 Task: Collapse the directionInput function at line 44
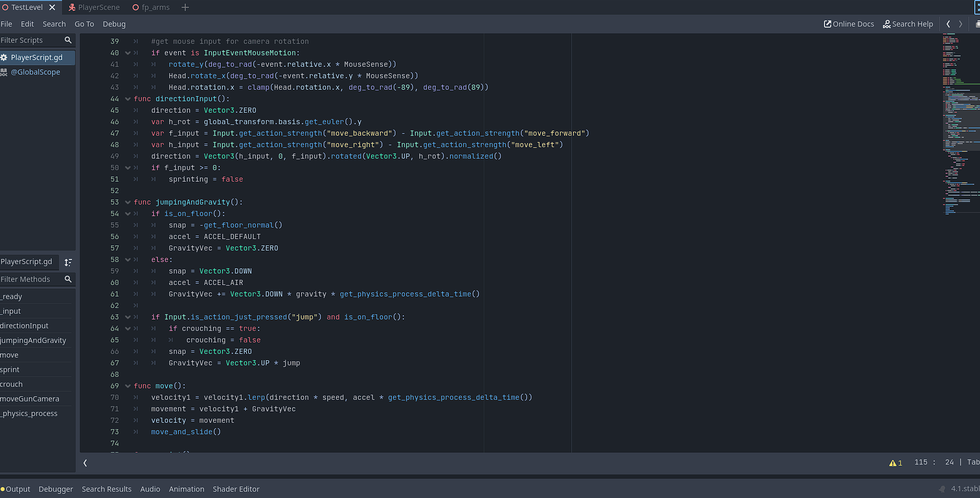pos(128,99)
